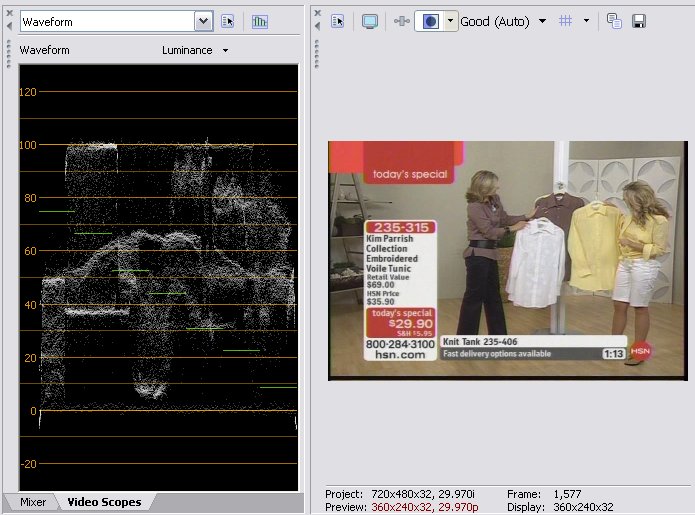Open the Split Screen View drop-down arrow
The image size is (695, 515).
(x=451, y=21)
